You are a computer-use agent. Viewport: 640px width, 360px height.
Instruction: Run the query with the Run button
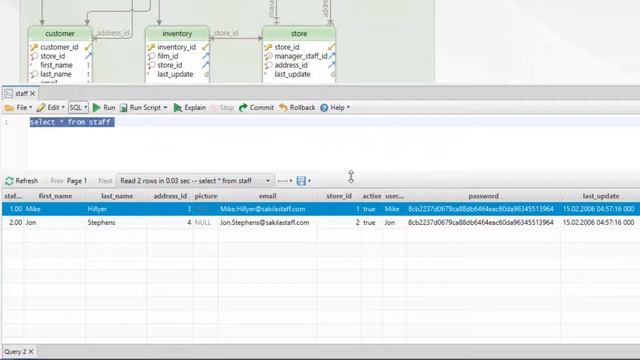(x=104, y=108)
